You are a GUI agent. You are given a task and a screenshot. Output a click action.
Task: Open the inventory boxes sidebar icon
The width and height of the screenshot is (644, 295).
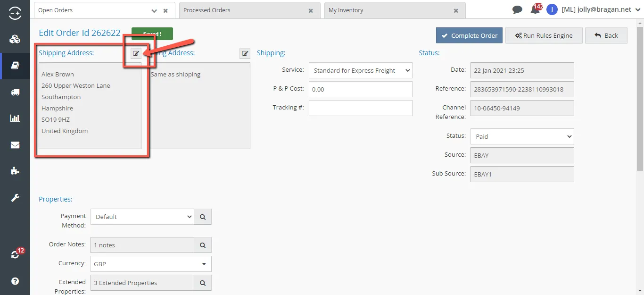(15, 39)
